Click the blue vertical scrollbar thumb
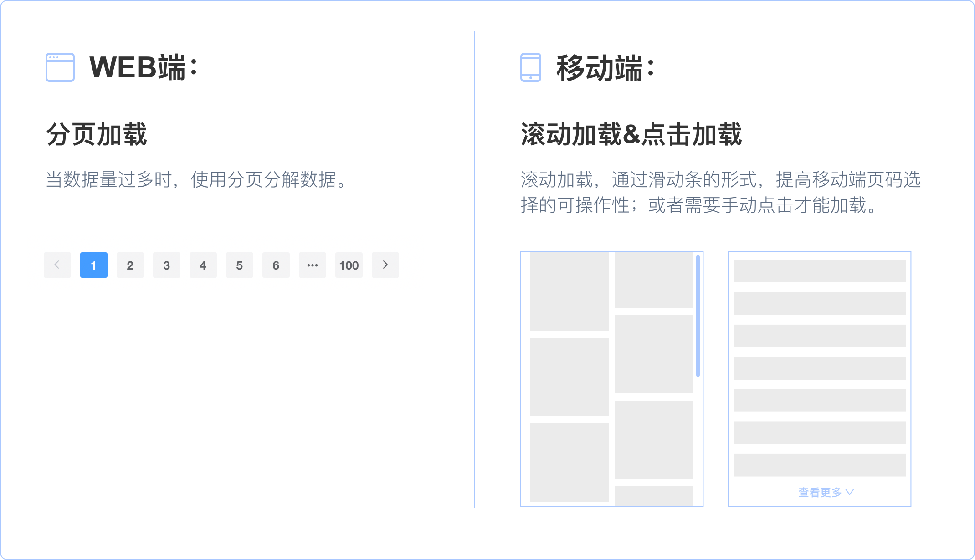The image size is (975, 560). (698, 316)
